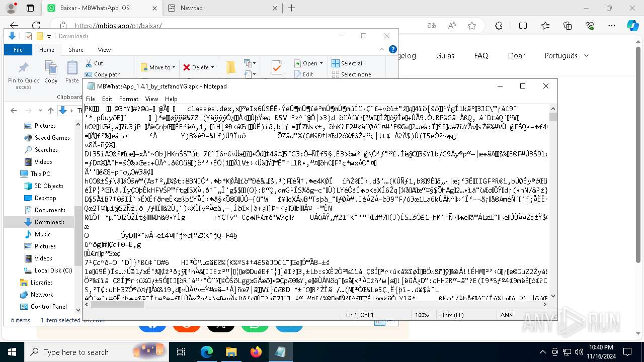The image size is (644, 362).
Task: Open the New item dropdown in ribbon
Action: (250, 63)
